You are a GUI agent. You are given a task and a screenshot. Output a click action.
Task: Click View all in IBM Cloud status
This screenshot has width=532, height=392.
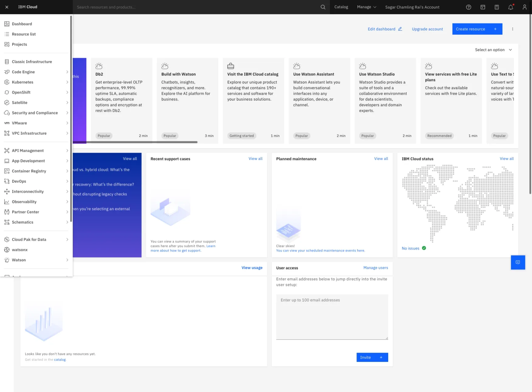[506, 159]
